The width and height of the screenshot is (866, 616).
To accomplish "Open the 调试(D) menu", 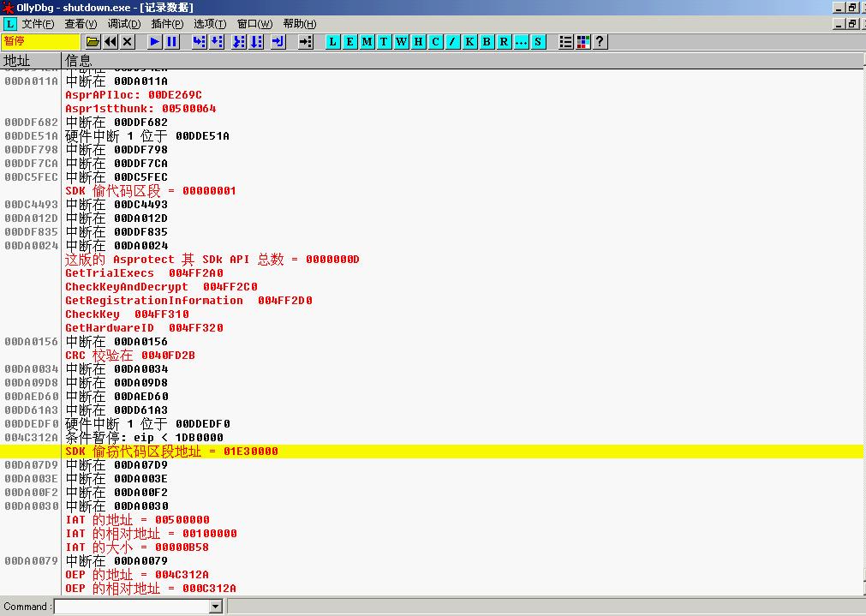I will pos(124,24).
